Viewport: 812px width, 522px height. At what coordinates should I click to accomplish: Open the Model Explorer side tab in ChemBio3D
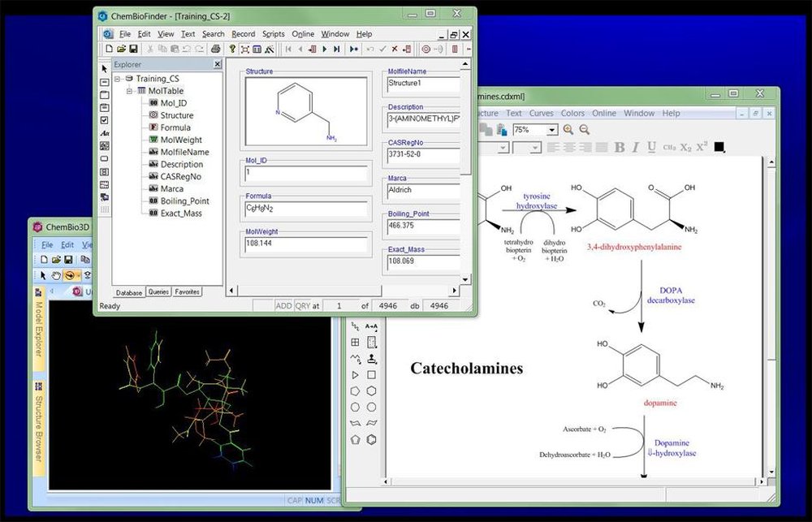coord(39,329)
